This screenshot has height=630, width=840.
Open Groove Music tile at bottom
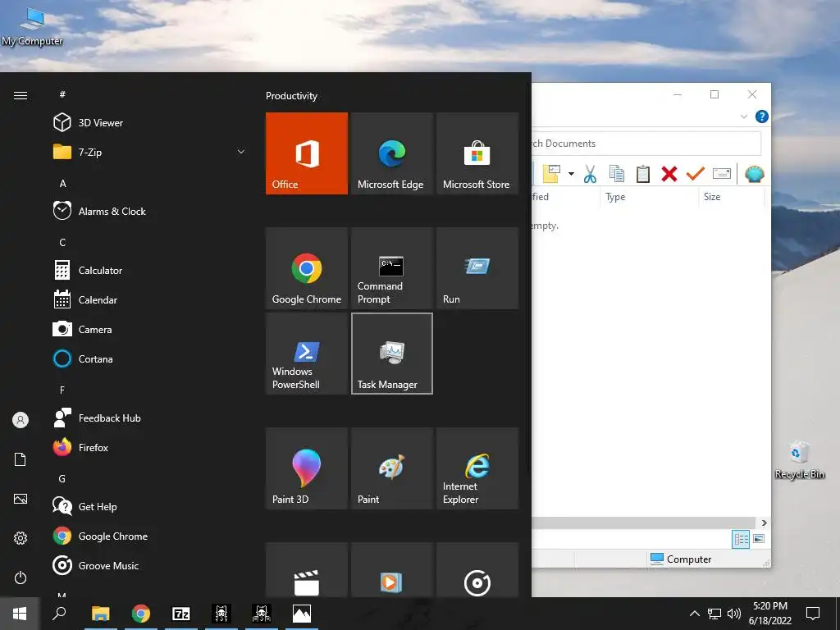tap(477, 570)
